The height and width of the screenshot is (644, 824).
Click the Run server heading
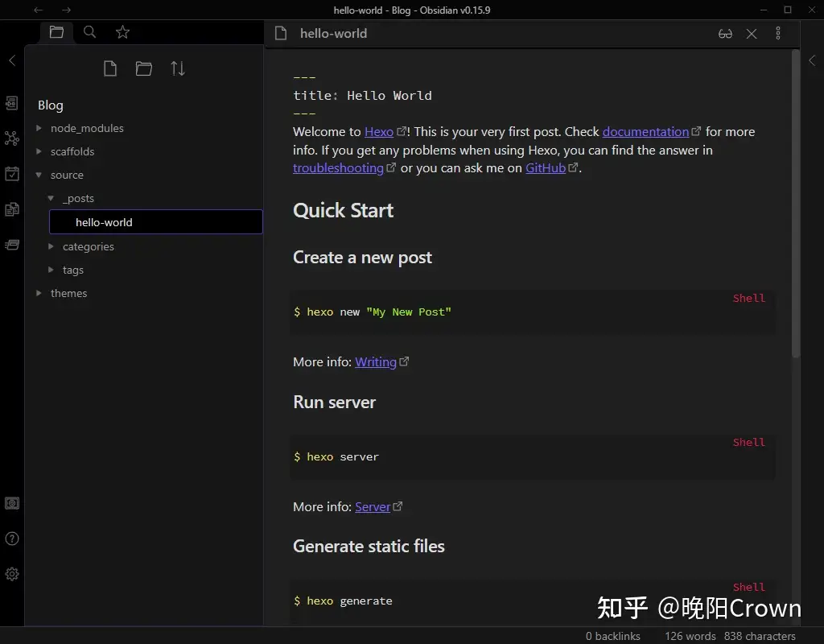pos(334,402)
